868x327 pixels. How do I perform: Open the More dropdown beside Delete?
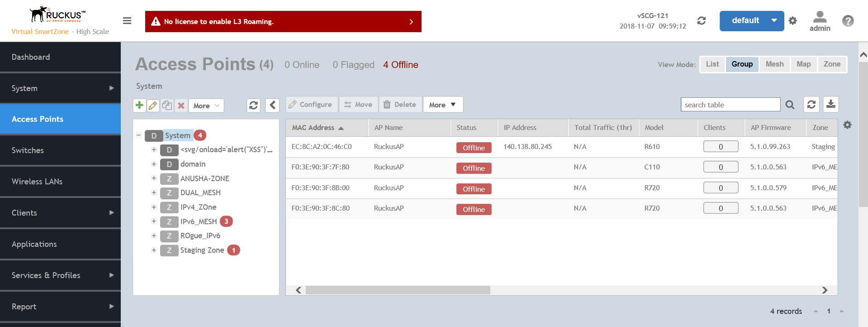[442, 105]
